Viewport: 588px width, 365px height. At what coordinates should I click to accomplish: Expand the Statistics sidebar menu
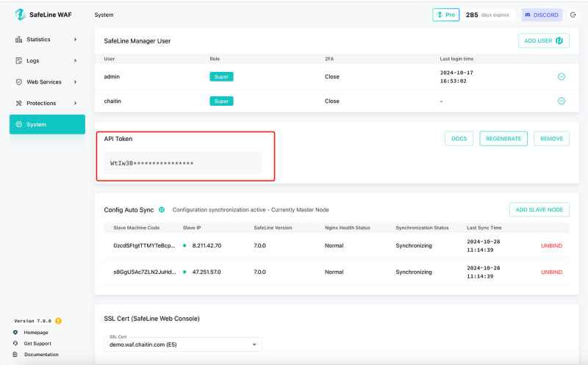point(47,40)
